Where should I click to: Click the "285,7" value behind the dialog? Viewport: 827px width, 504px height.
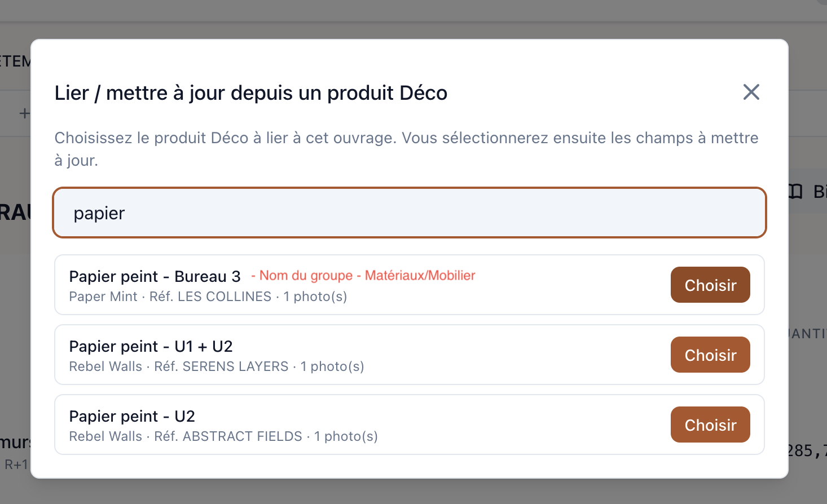click(807, 450)
